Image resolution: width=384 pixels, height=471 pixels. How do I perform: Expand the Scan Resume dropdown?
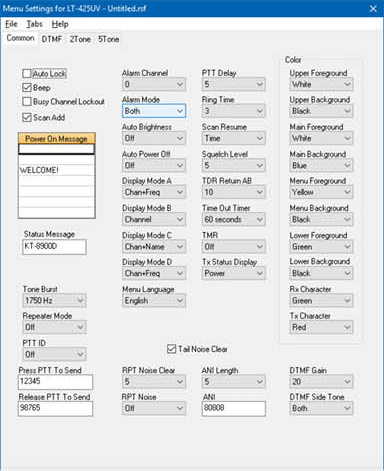pyautogui.click(x=233, y=138)
